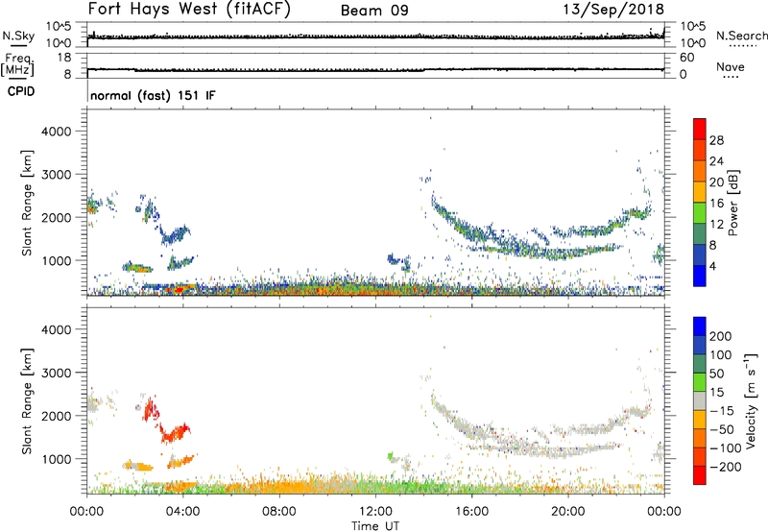Click the light green 12–16 dB Power colorbar segment
Viewport: 768px width, 532px height.
coord(700,212)
